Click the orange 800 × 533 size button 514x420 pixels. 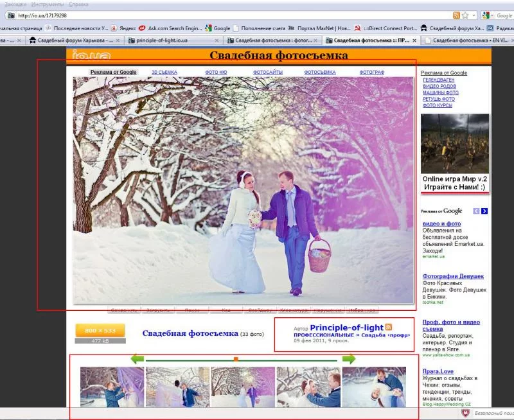point(100,330)
